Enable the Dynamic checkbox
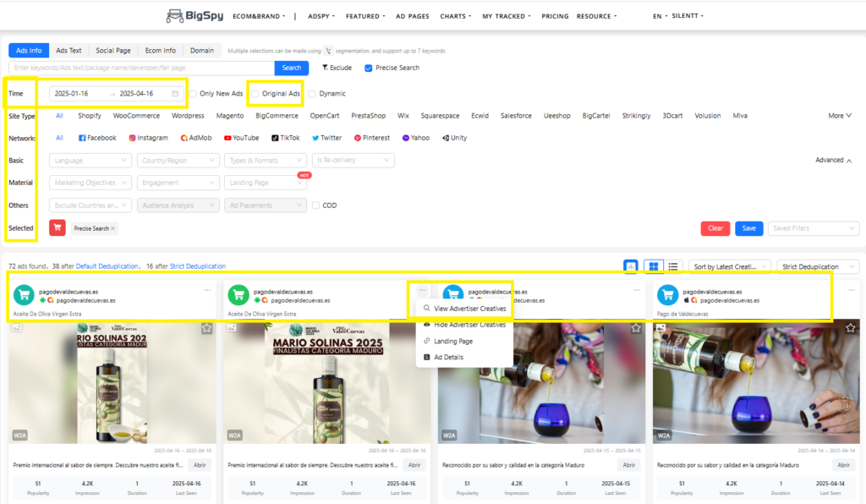This screenshot has width=866, height=504. point(312,94)
